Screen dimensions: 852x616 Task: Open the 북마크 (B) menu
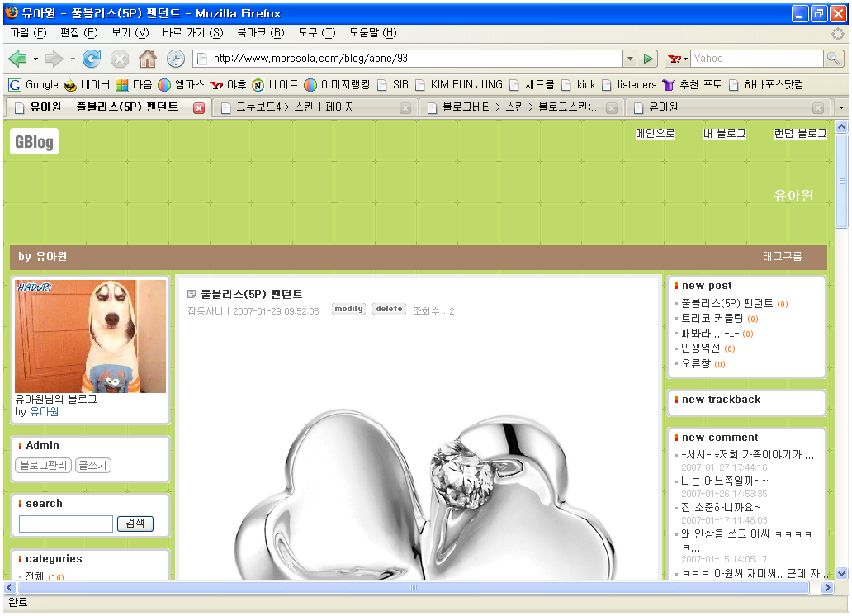click(x=261, y=33)
